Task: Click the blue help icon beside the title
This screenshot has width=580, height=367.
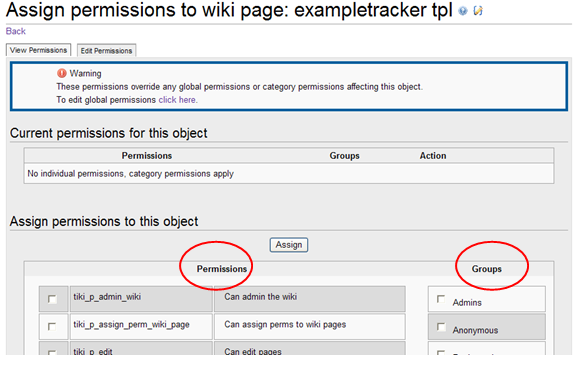Action: pyautogui.click(x=462, y=11)
